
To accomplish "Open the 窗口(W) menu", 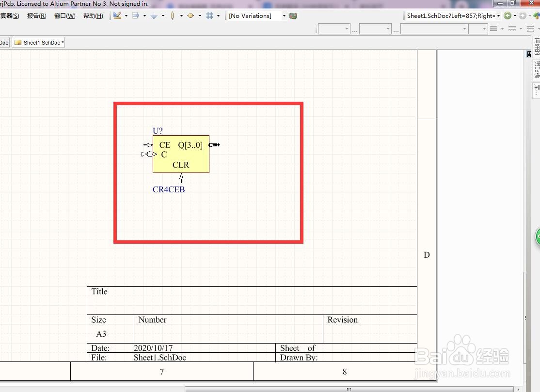I will click(65, 16).
